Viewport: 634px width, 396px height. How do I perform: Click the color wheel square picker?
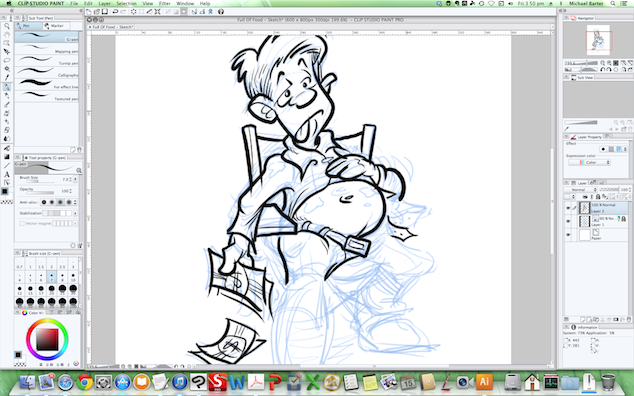pos(47,339)
